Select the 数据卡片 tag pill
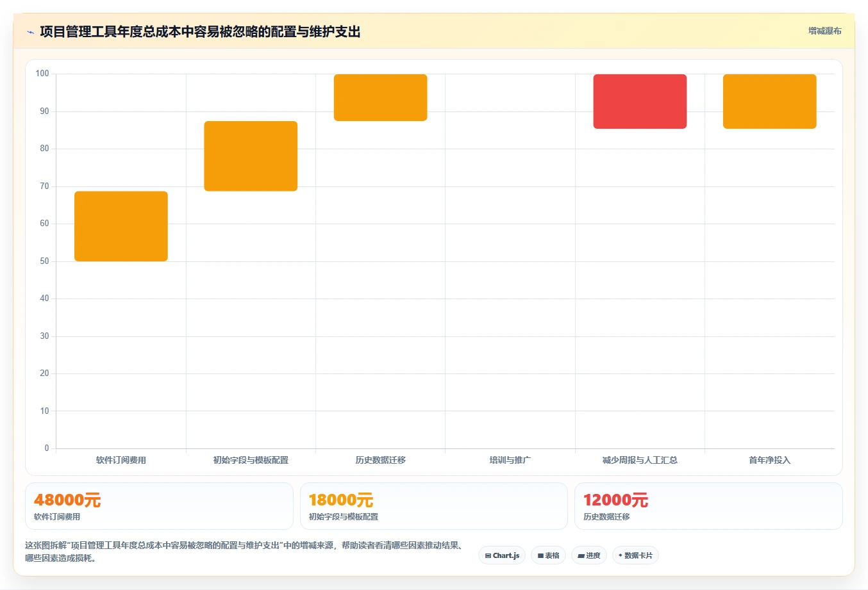868x590 pixels. coord(635,555)
